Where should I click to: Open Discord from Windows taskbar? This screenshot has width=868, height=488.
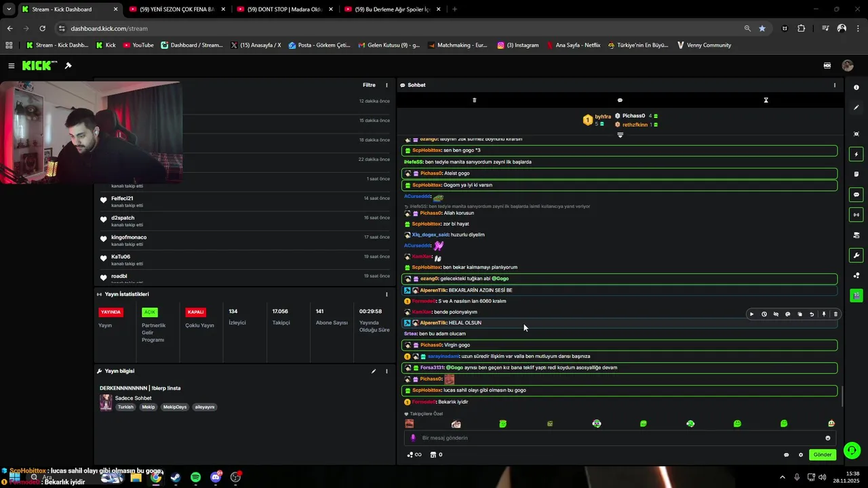point(216,477)
